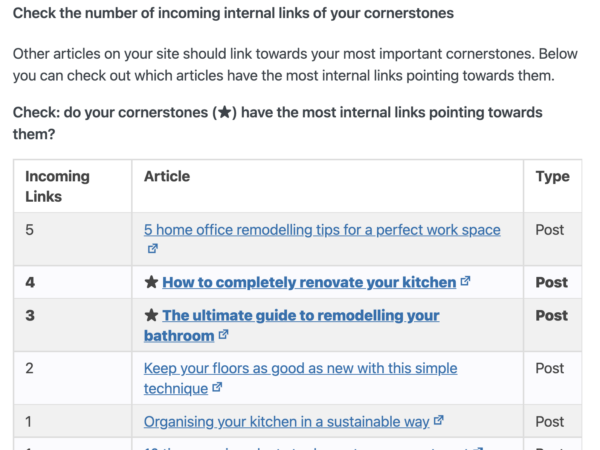The height and width of the screenshot is (450, 600).
Task: Click the 'Check the number of incoming internal links' heading
Action: click(233, 13)
